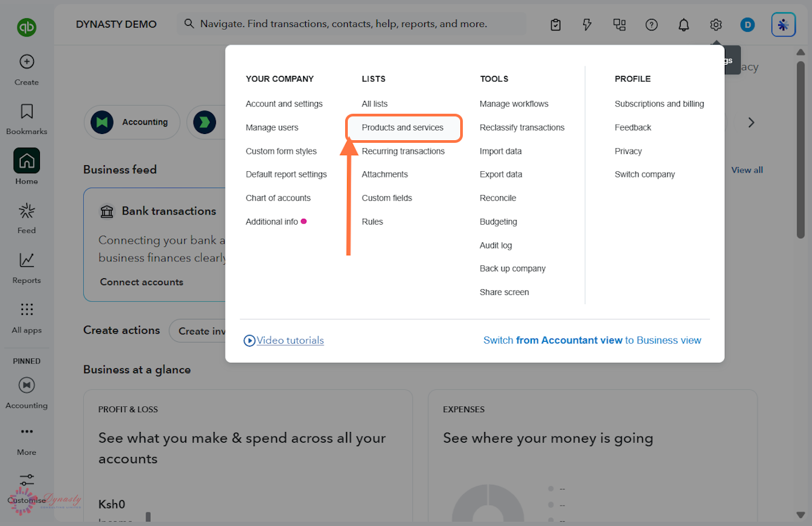Open pinned Accounting sidebar icon

(x=26, y=385)
